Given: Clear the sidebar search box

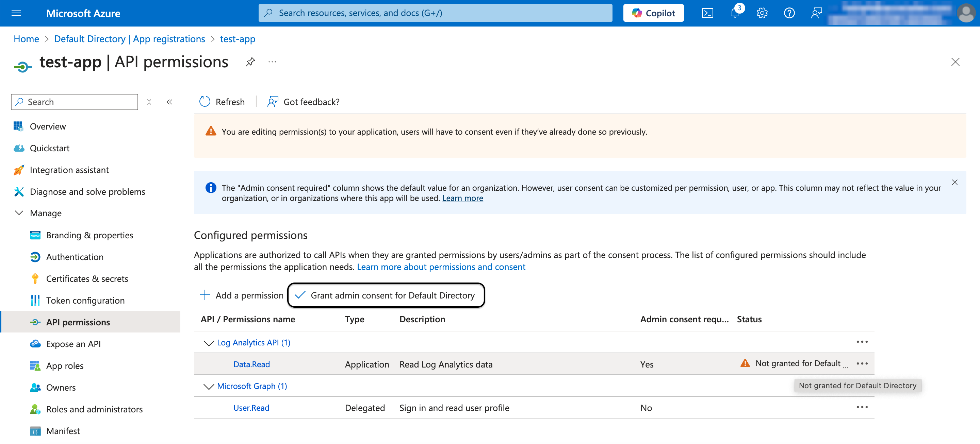Looking at the screenshot, I should [x=149, y=102].
